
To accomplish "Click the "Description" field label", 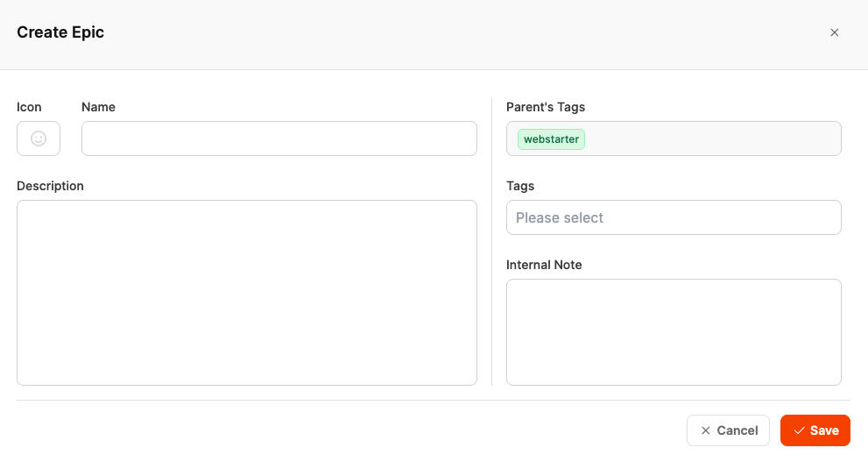I will pyautogui.click(x=50, y=186).
